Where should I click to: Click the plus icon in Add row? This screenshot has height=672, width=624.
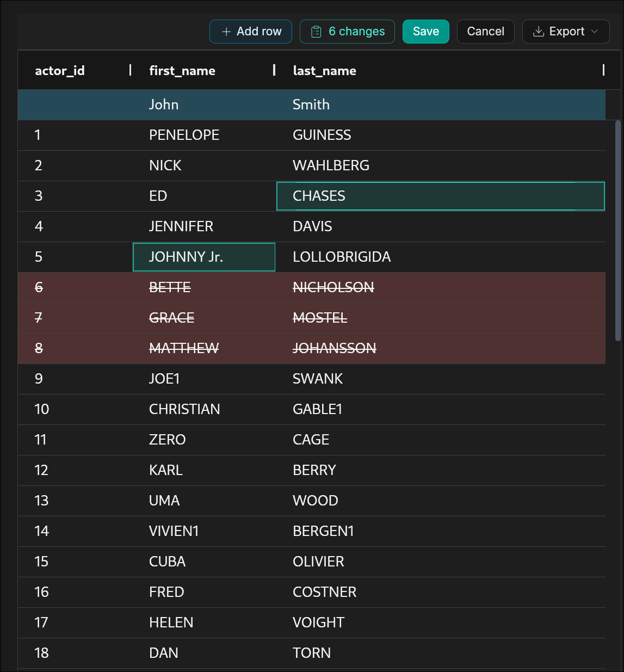(x=226, y=32)
